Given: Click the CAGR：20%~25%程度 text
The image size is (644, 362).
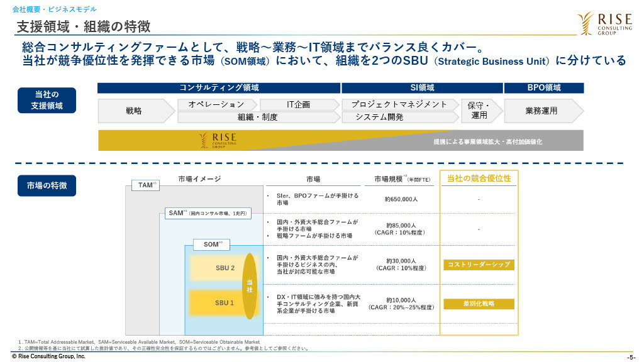Looking at the screenshot, I should pyautogui.click(x=401, y=307).
